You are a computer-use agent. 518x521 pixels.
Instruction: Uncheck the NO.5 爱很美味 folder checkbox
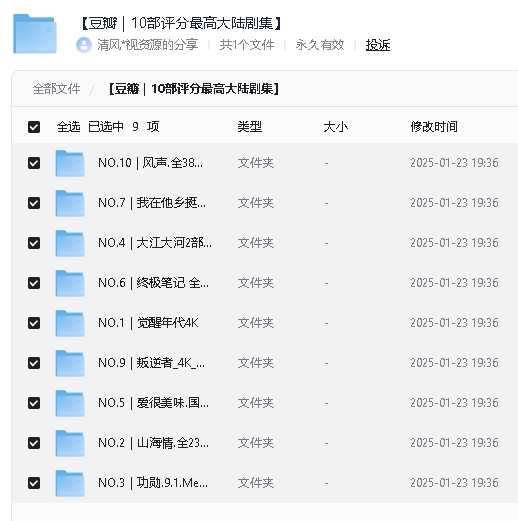(x=34, y=403)
